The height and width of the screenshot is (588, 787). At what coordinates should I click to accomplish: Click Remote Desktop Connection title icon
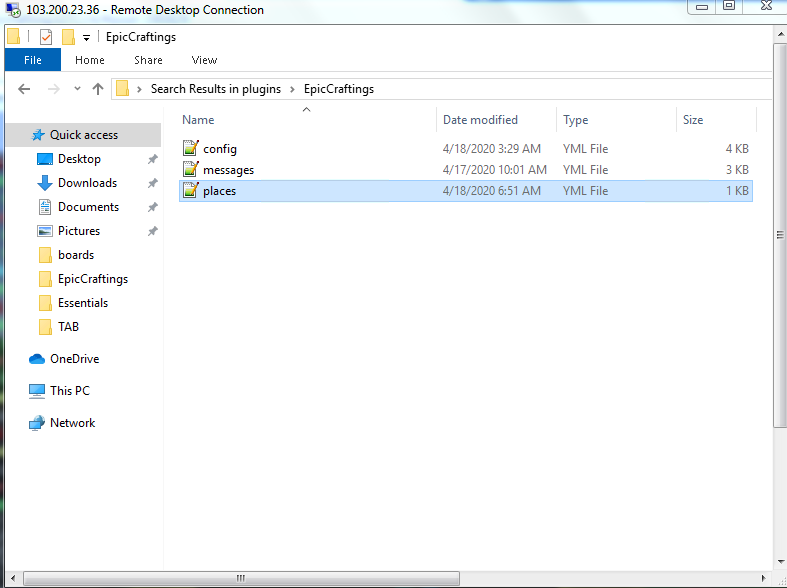14,10
